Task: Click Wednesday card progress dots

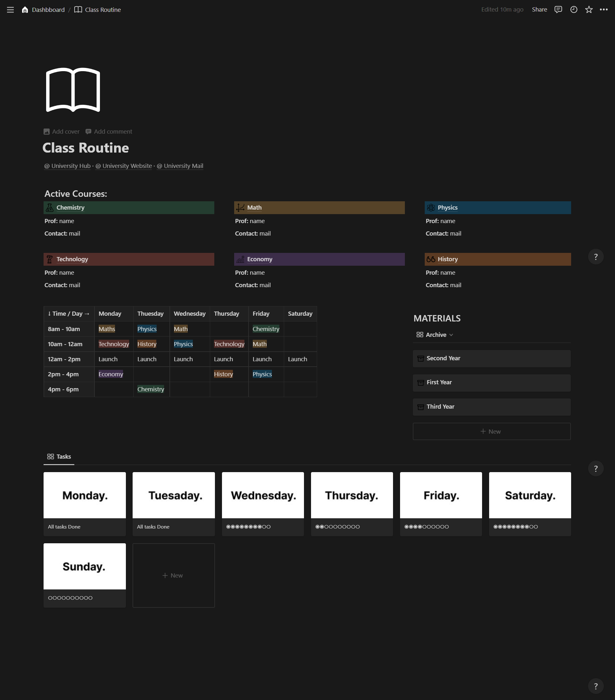Action: click(249, 527)
